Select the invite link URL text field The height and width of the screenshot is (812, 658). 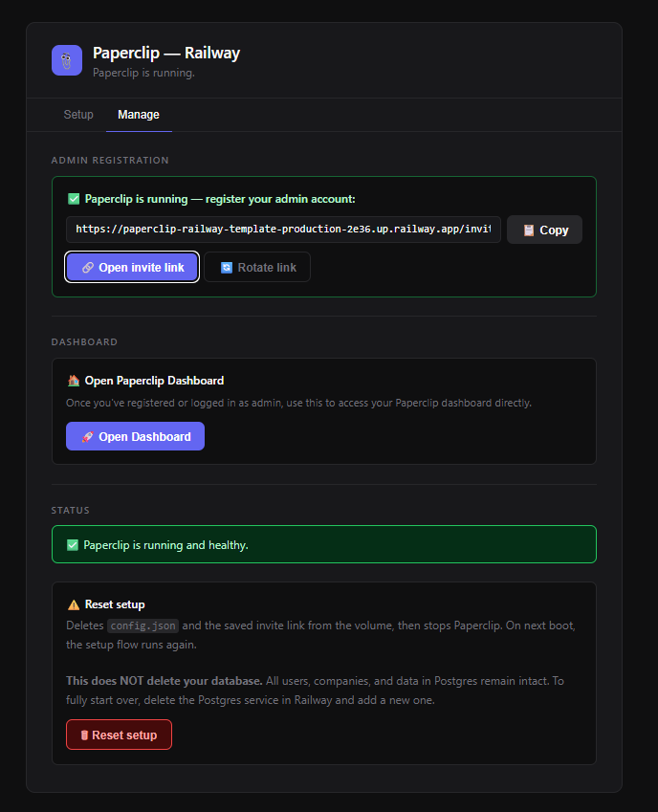(x=282, y=230)
